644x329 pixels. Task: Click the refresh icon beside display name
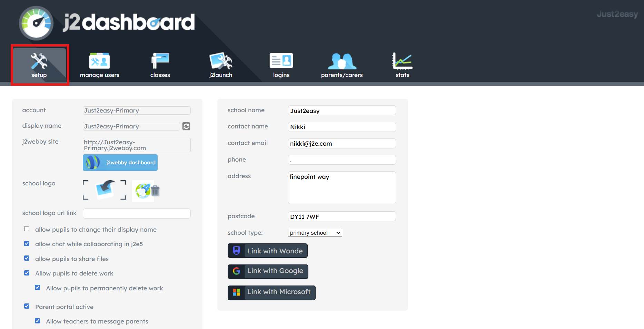coord(186,126)
